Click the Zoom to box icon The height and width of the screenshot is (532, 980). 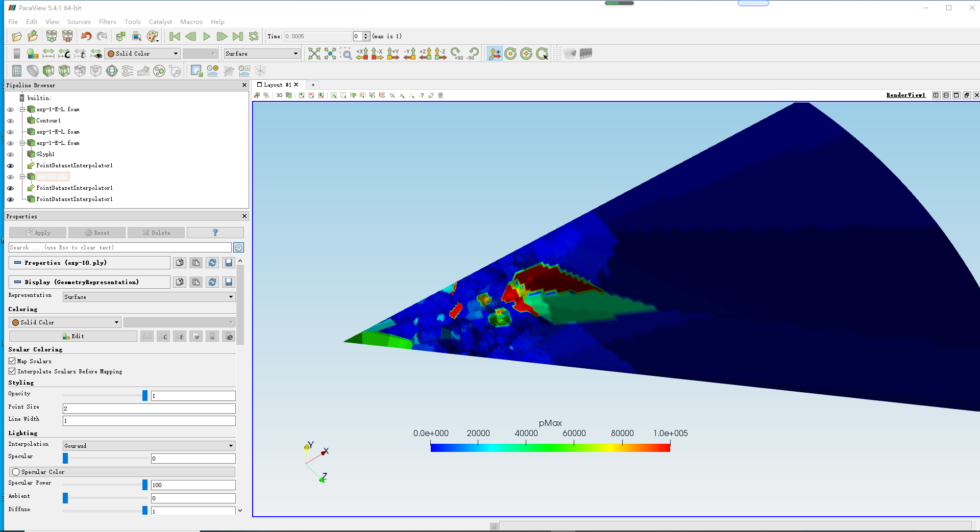(x=347, y=54)
